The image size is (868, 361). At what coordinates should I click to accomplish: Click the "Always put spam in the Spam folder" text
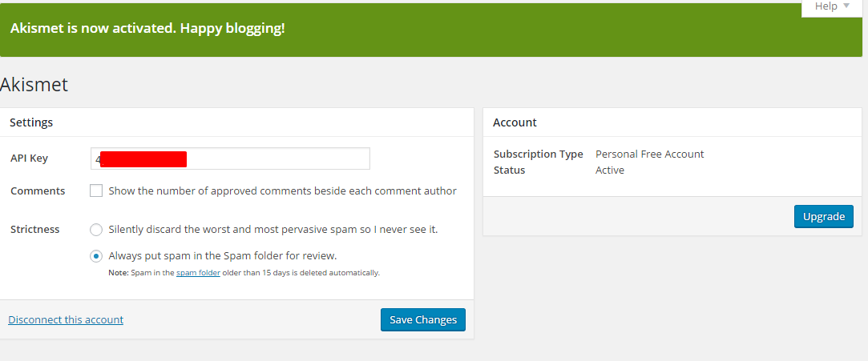pyautogui.click(x=223, y=256)
